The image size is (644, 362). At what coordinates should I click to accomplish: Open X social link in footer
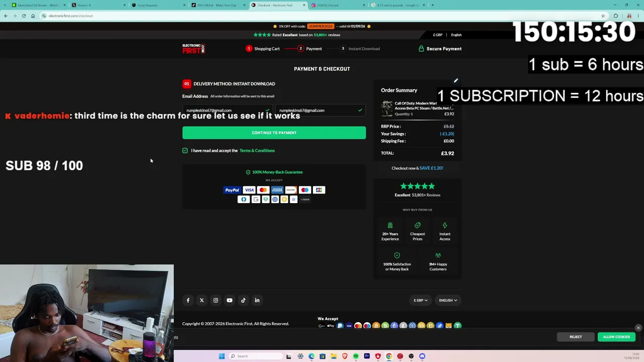coord(202,300)
